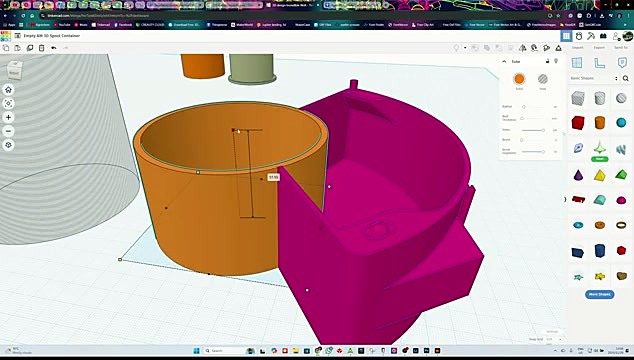Toggle shape visibility with the lightbulb
Viewport: 634px width, 360px height.
point(556,61)
